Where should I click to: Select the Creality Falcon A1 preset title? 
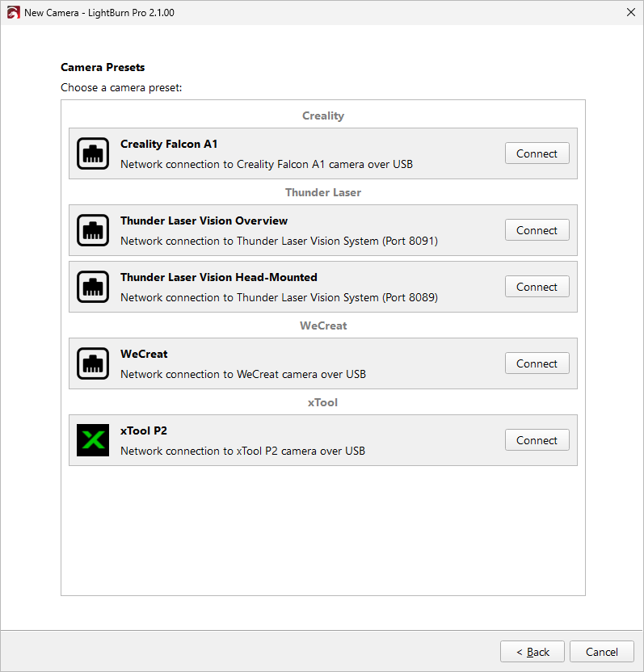pyautogui.click(x=169, y=144)
